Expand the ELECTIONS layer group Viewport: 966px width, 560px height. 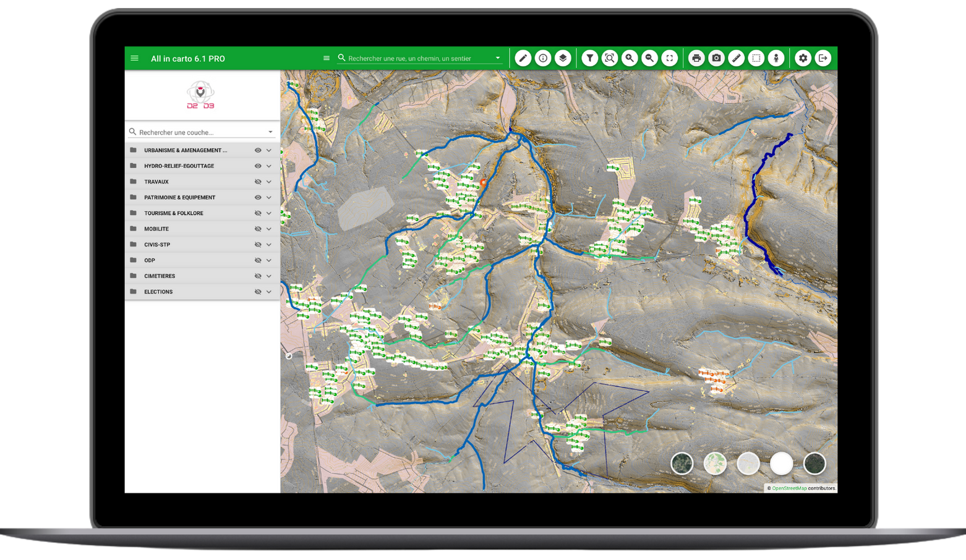[269, 292]
